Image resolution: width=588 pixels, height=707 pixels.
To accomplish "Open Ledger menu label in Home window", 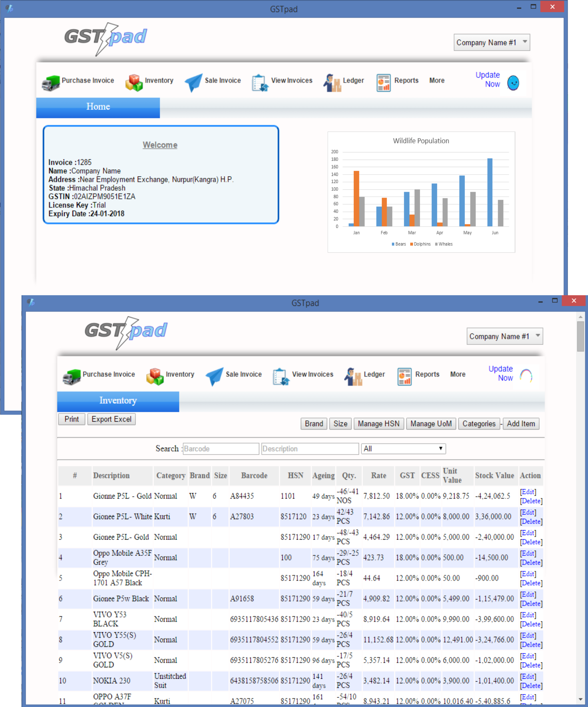I will [x=353, y=81].
